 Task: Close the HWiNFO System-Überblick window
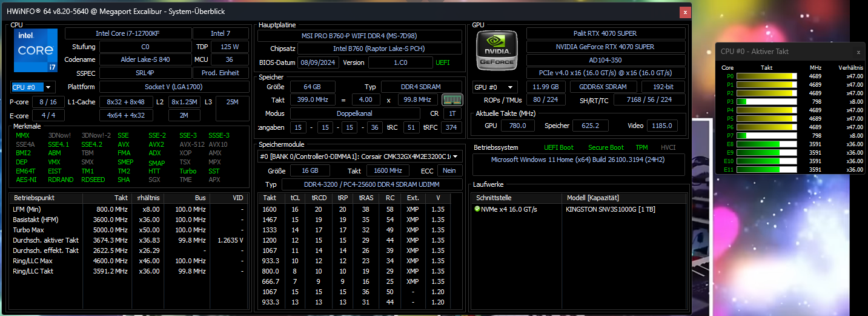point(685,12)
